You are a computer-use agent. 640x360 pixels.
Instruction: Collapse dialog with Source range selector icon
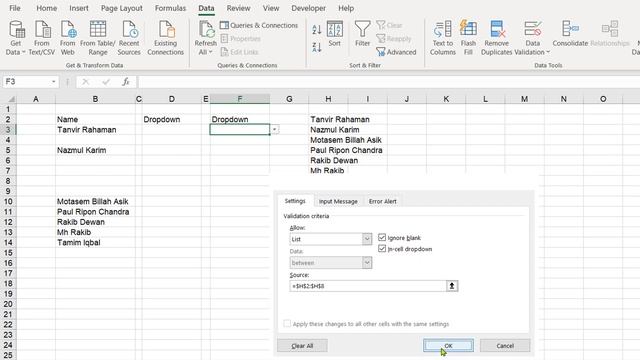coord(452,286)
